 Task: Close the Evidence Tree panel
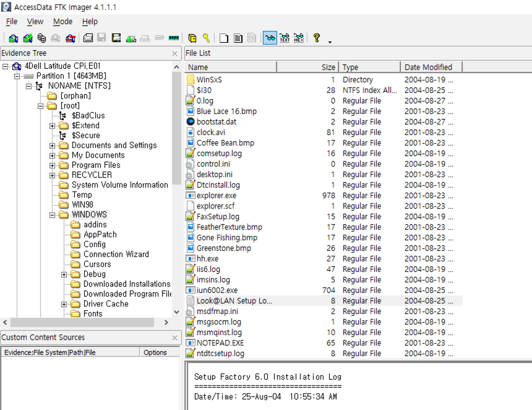tap(175, 54)
